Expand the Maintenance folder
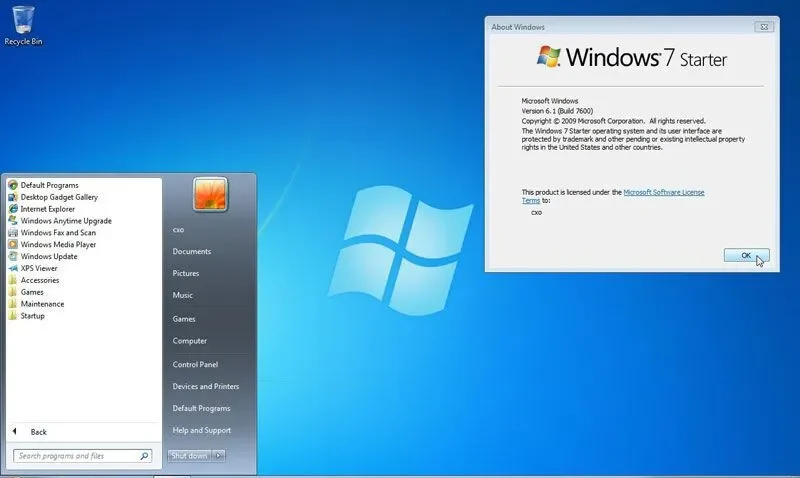The width and height of the screenshot is (800, 478). [42, 304]
